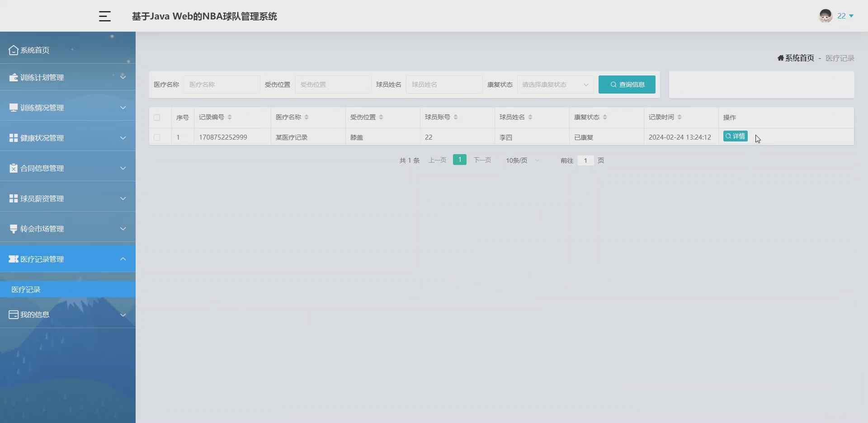Select 医疗记录 in the sidebar submenu
This screenshot has width=868, height=423.
click(x=26, y=289)
